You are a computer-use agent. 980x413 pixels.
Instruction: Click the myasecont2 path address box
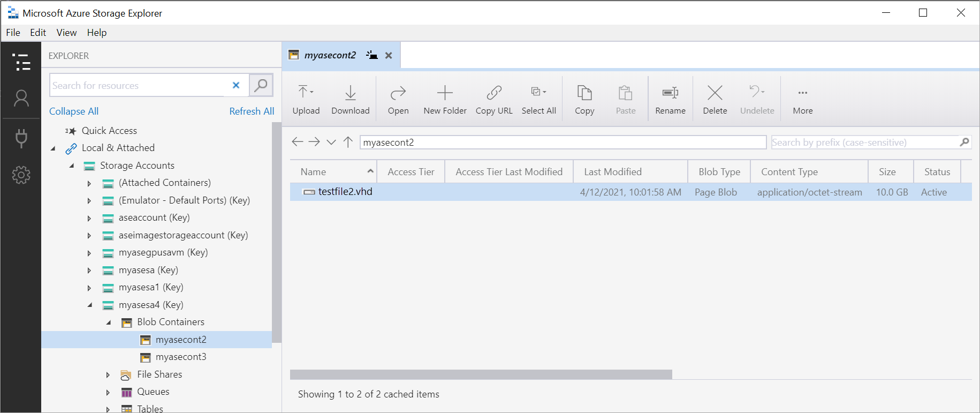(563, 142)
